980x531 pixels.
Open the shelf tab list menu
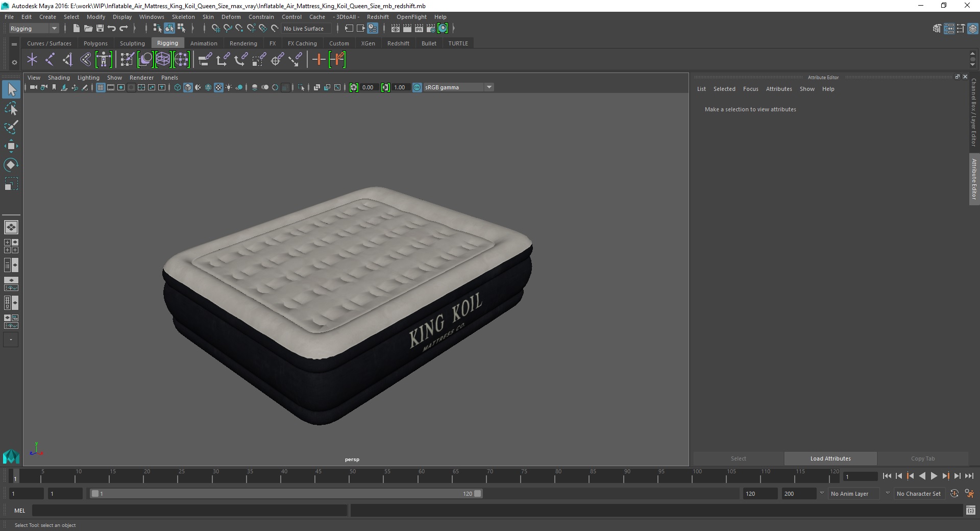pos(14,44)
